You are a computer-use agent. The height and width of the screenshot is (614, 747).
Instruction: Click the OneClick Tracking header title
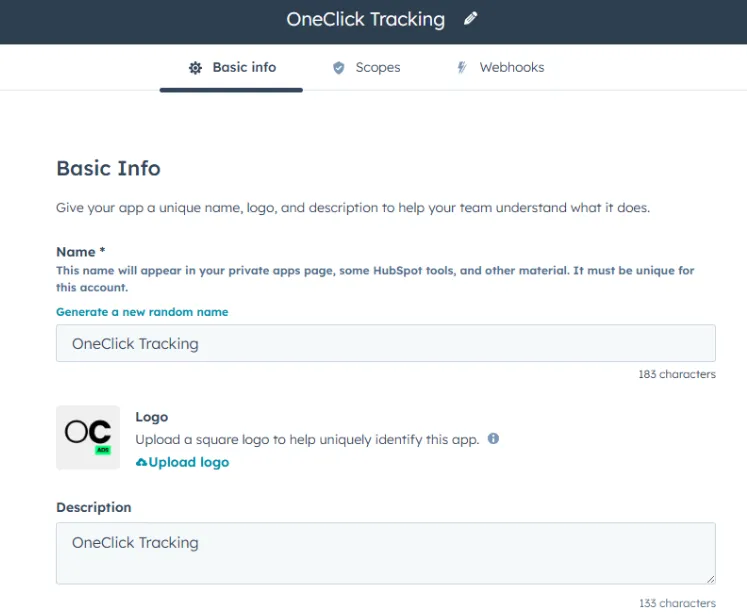(365, 20)
